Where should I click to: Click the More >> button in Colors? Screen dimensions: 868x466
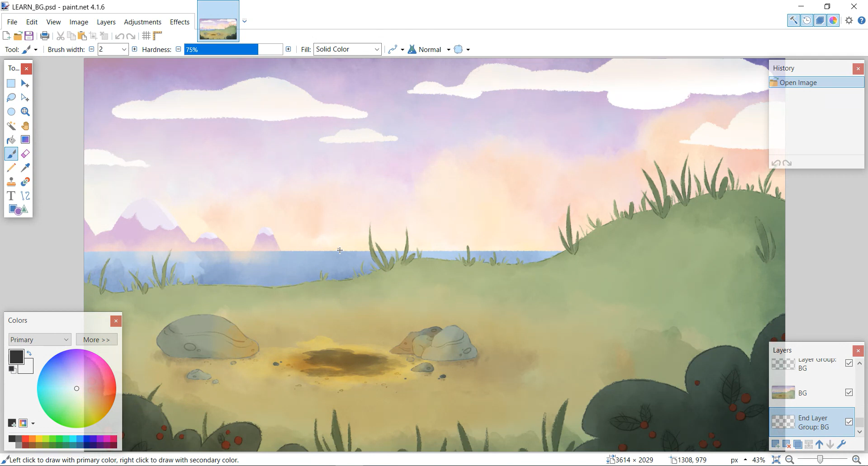click(97, 339)
